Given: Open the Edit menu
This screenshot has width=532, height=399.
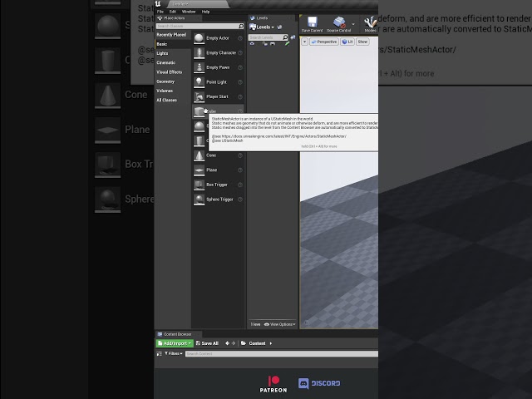Looking at the screenshot, I should tap(173, 12).
